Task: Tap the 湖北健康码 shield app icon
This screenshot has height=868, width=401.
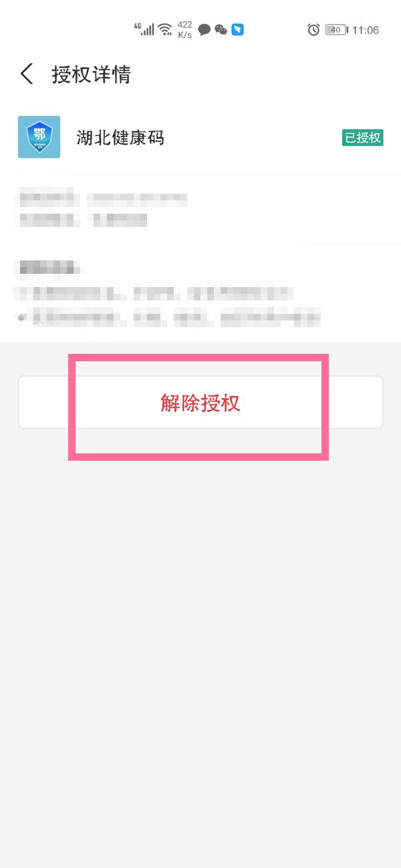Action: (39, 137)
